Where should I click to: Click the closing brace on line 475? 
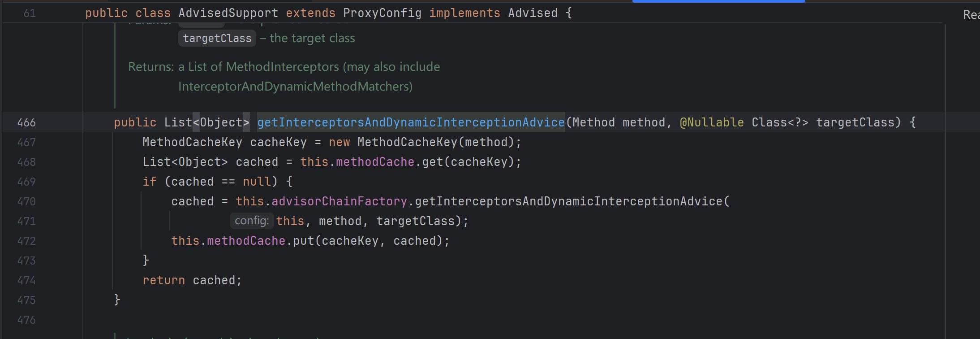pyautogui.click(x=117, y=300)
